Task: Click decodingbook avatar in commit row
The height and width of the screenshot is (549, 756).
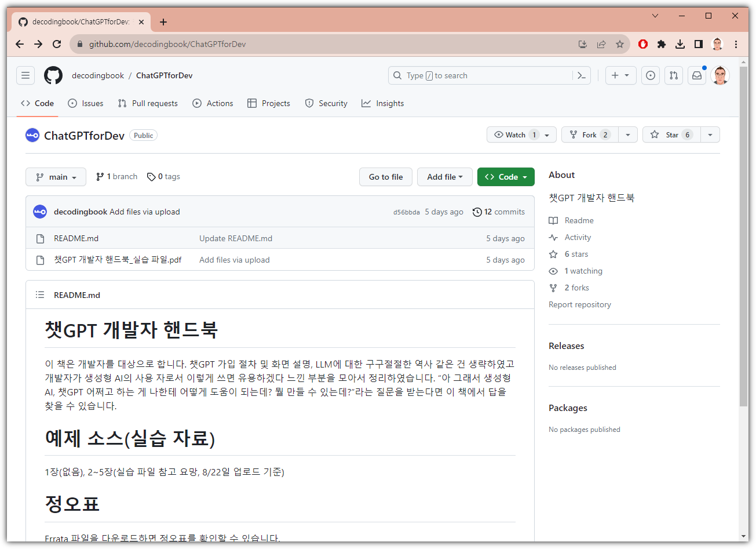Action: tap(40, 212)
